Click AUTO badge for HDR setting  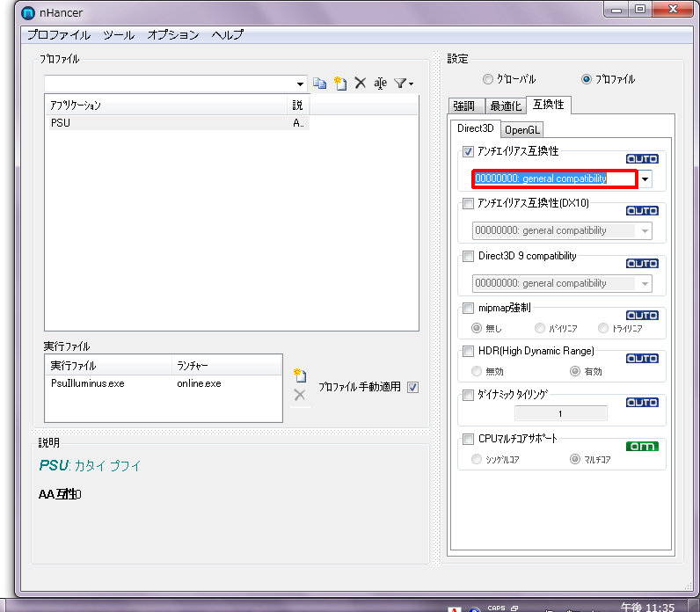tap(642, 359)
